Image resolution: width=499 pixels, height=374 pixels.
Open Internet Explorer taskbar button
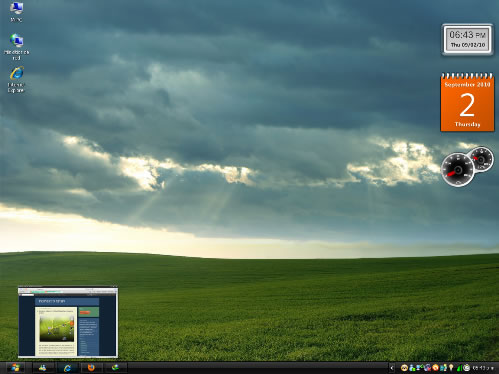tap(67, 368)
